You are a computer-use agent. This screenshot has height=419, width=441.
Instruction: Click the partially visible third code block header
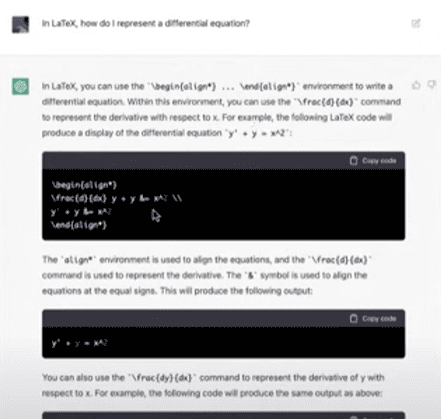pyautogui.click(x=224, y=415)
